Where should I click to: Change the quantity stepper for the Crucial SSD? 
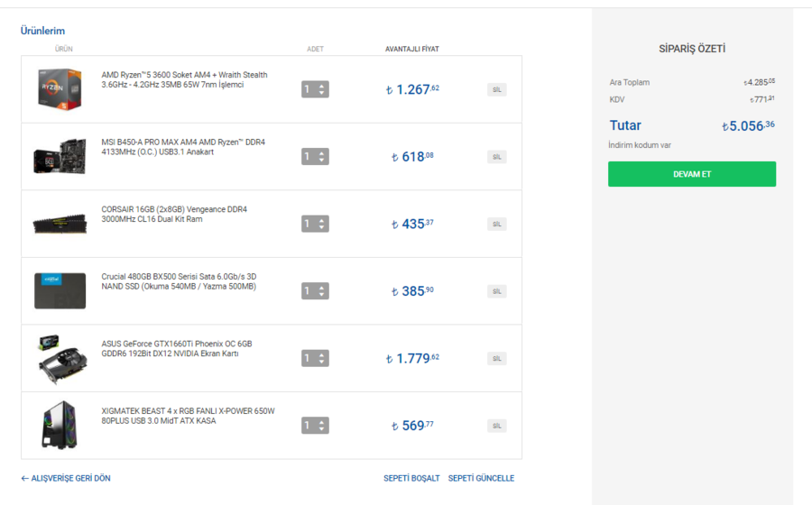pos(315,291)
